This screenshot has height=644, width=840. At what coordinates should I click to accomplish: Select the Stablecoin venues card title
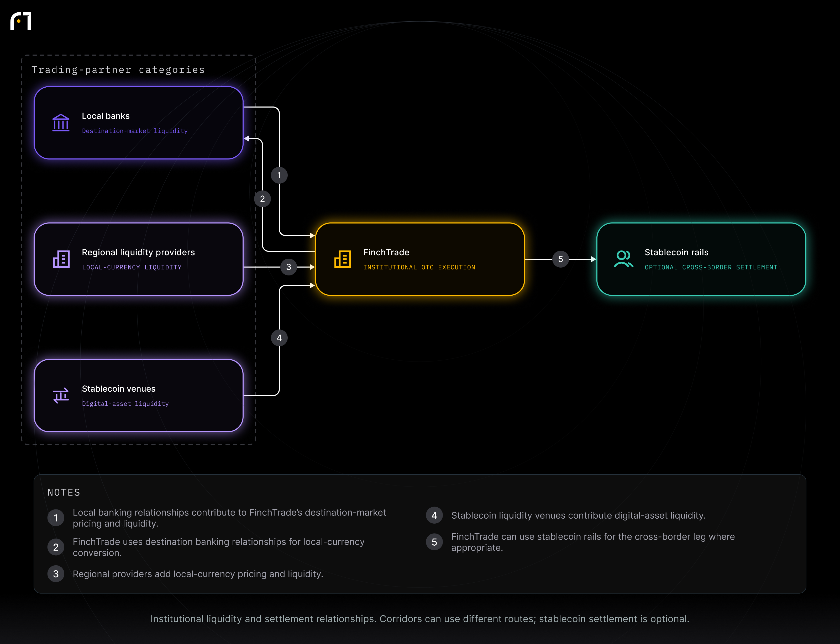pyautogui.click(x=119, y=389)
